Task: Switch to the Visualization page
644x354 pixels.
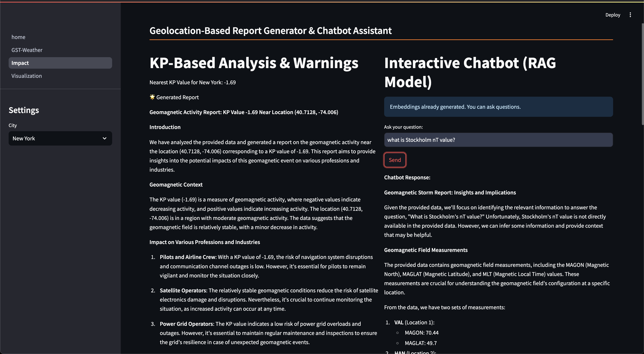Action: click(x=26, y=76)
